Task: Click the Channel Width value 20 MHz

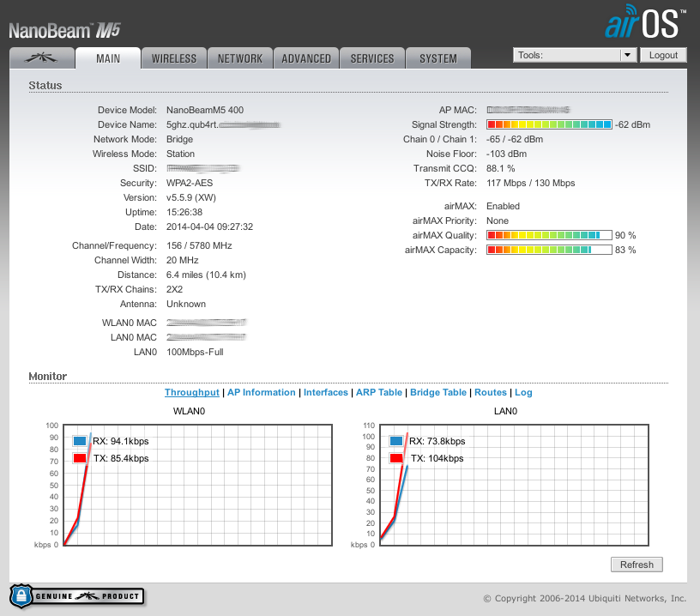Action: [182, 260]
